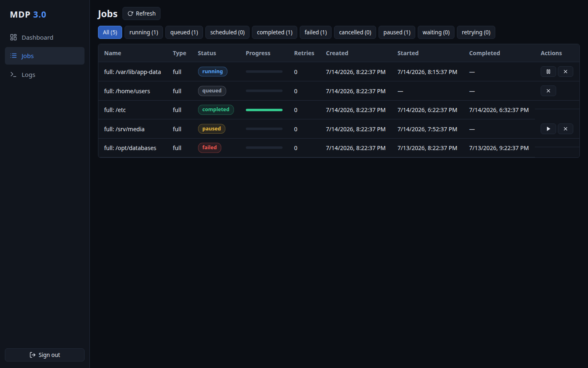Viewport: 588px width, 368px height.
Task: Click started time 7/14/2026, 8:15:37 PM
Action: point(427,72)
